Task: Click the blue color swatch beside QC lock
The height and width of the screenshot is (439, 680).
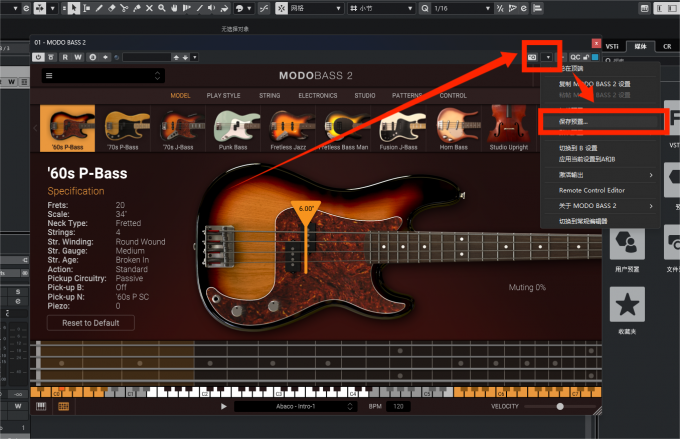Action: click(595, 57)
